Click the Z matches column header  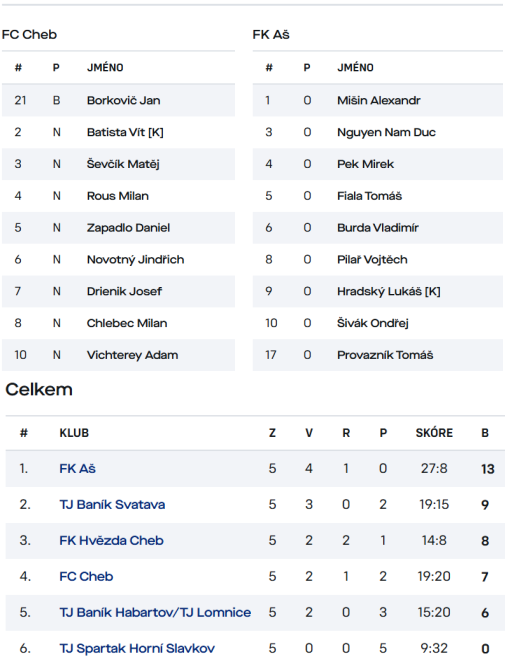pos(272,433)
